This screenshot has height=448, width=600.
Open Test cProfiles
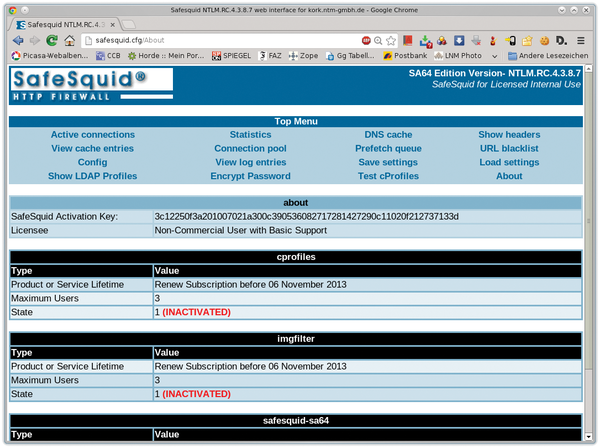(x=388, y=176)
